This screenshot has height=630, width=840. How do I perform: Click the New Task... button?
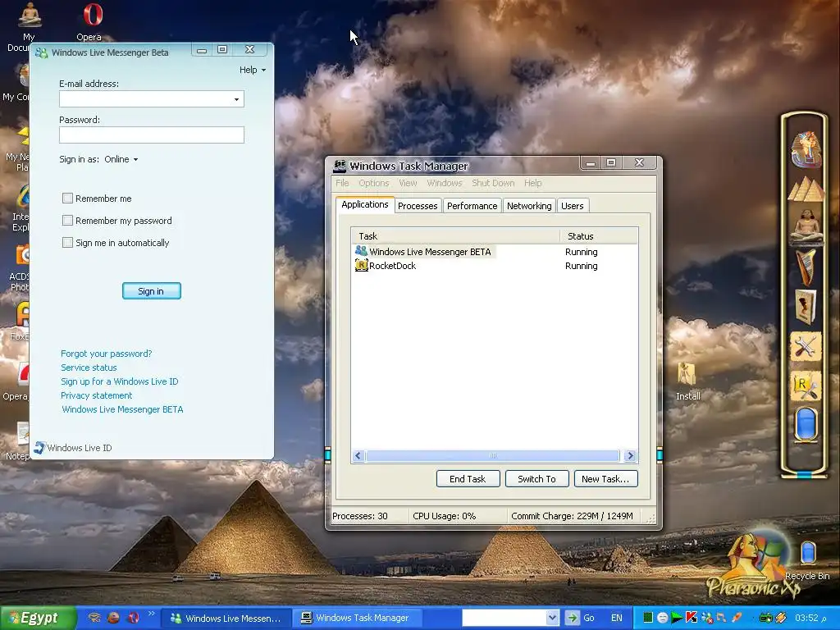click(605, 479)
